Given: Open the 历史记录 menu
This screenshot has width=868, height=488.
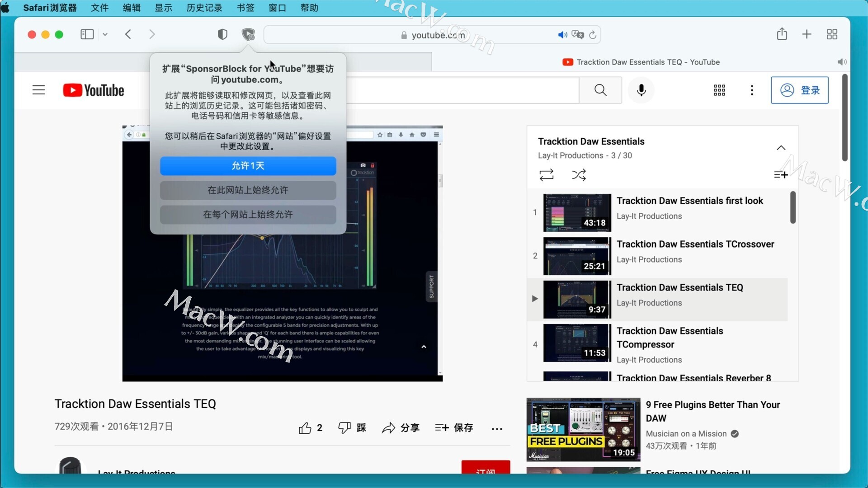Looking at the screenshot, I should coord(204,8).
